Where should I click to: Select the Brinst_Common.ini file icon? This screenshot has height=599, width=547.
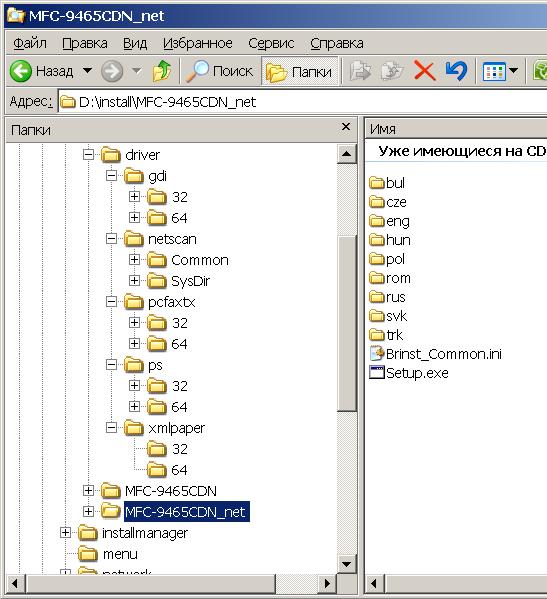(377, 354)
